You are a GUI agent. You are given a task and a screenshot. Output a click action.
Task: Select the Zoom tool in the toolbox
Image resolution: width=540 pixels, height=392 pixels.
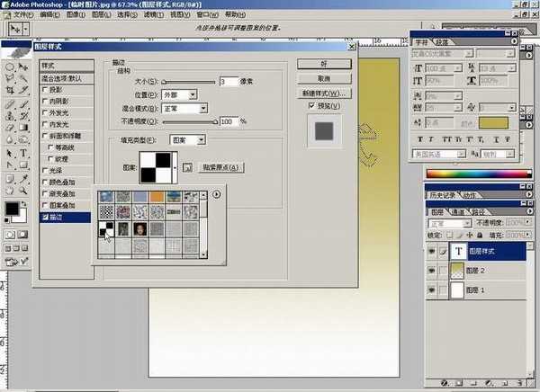[x=23, y=191]
